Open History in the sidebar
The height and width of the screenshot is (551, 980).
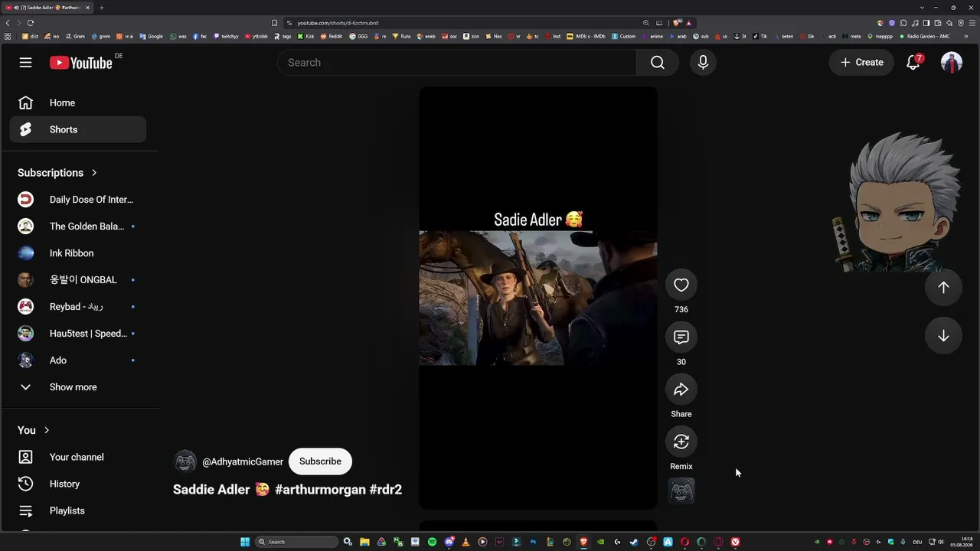pos(78,484)
